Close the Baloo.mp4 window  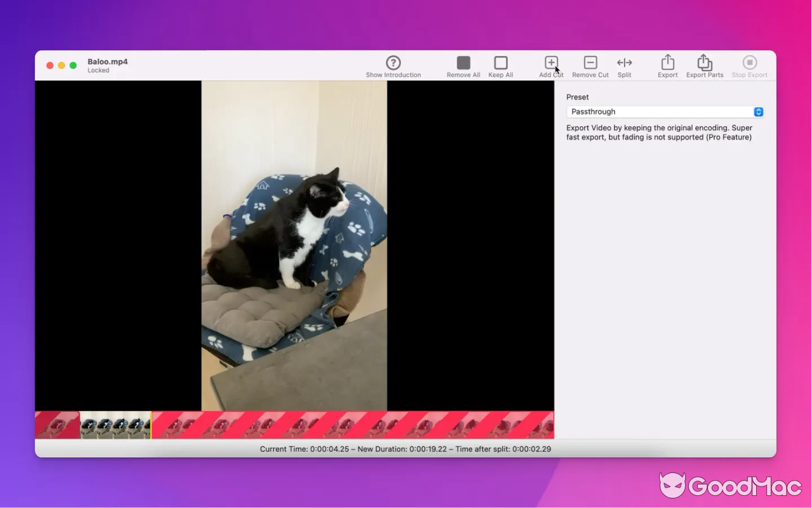click(50, 65)
